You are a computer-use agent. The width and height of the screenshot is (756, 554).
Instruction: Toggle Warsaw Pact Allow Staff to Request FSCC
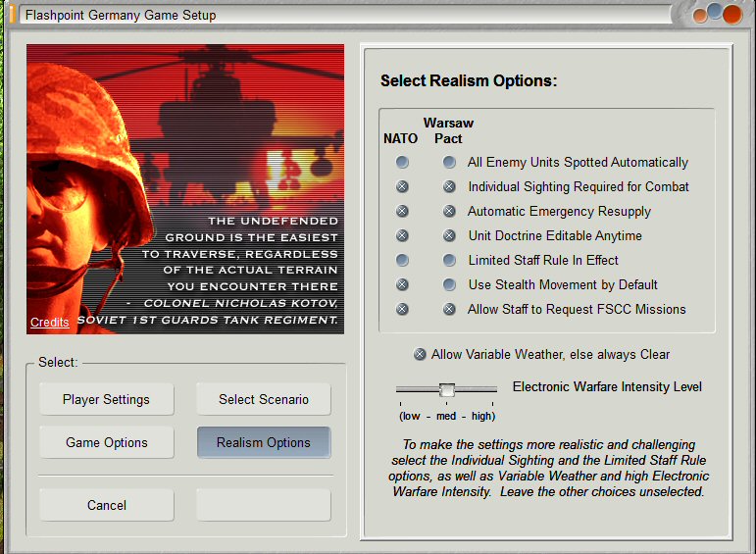449,309
